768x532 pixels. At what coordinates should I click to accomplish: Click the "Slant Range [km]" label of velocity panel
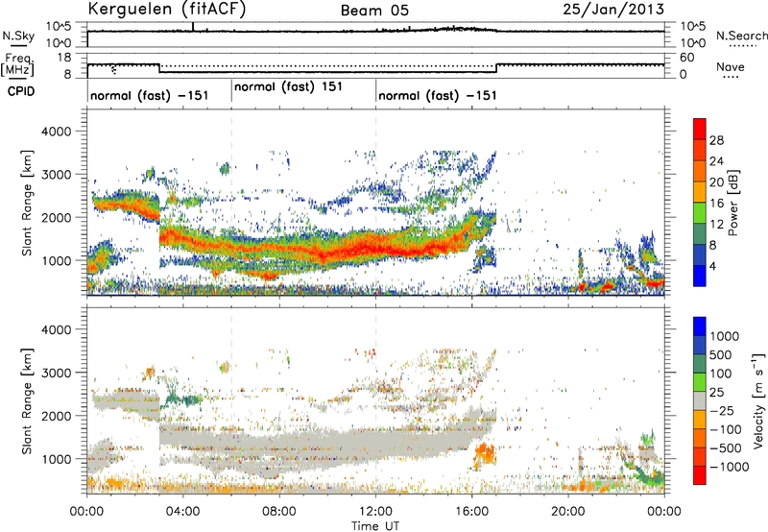click(27, 401)
